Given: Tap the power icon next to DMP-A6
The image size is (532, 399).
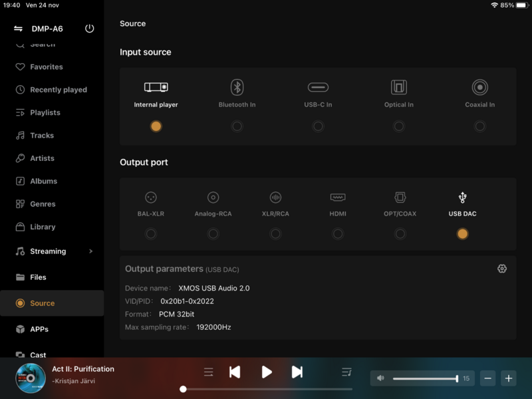Looking at the screenshot, I should click(x=90, y=29).
